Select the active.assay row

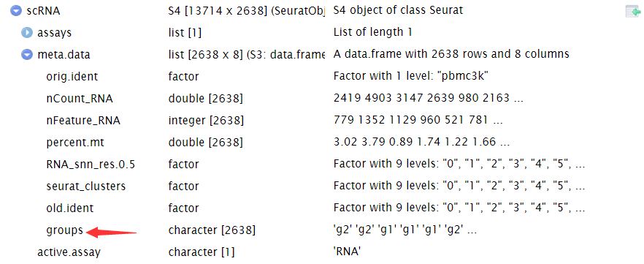click(322, 252)
